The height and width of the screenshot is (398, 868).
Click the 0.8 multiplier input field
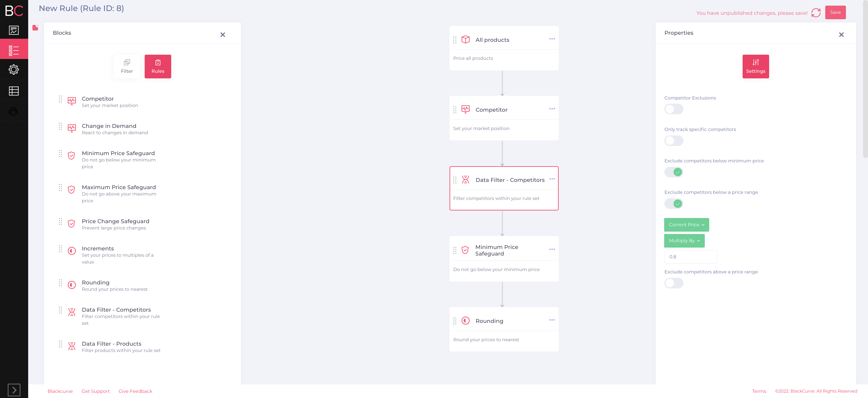click(690, 256)
